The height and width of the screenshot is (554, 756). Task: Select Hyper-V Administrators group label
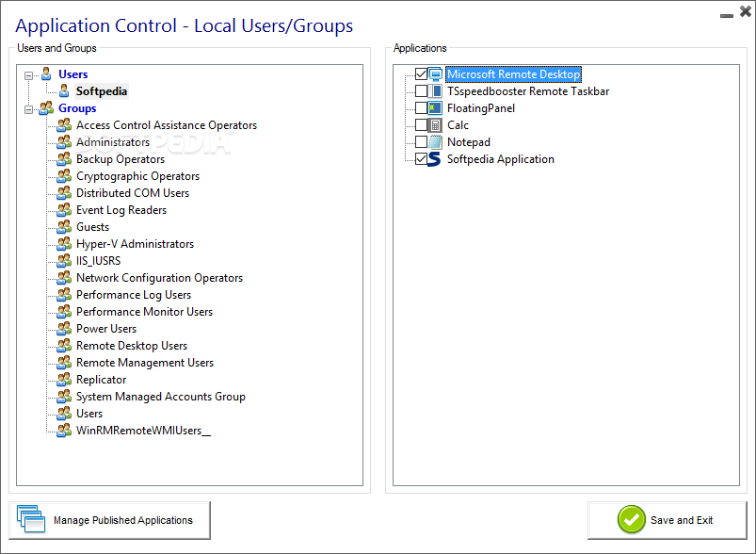135,244
